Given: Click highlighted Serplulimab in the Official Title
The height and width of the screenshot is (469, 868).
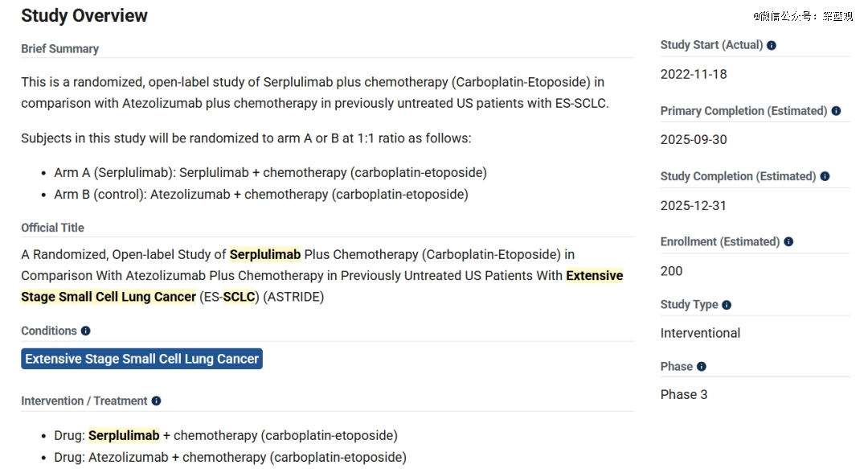Looking at the screenshot, I should pyautogui.click(x=265, y=254).
